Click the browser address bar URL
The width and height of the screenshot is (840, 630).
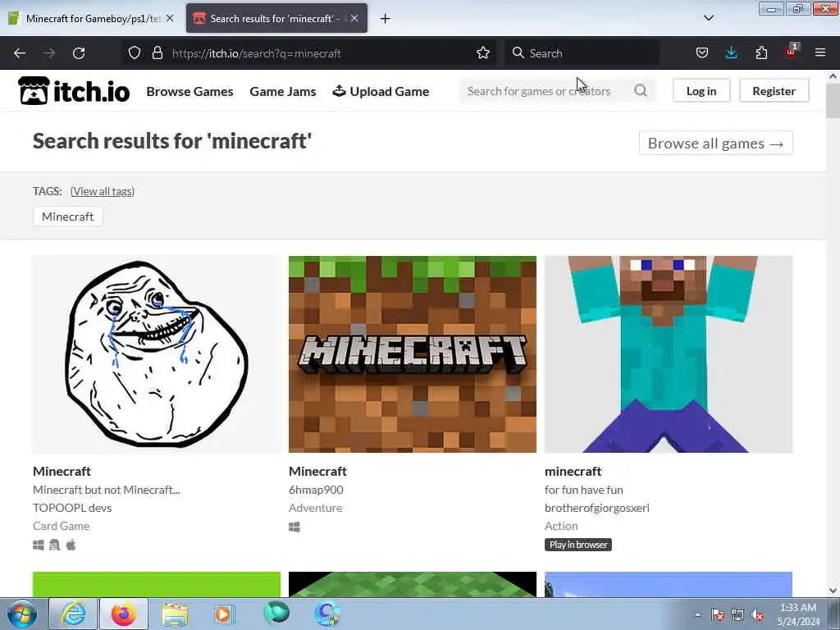pos(256,53)
